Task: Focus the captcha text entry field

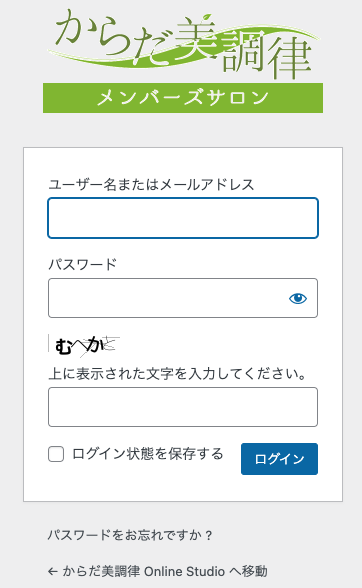Action: pos(183,407)
